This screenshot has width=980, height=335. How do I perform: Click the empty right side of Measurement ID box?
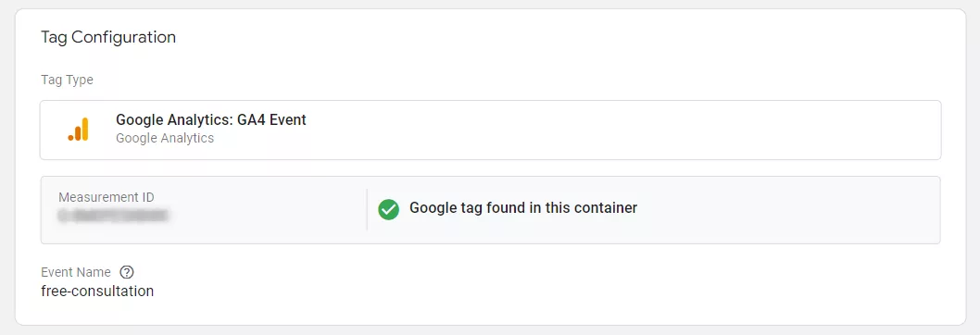coord(787,210)
